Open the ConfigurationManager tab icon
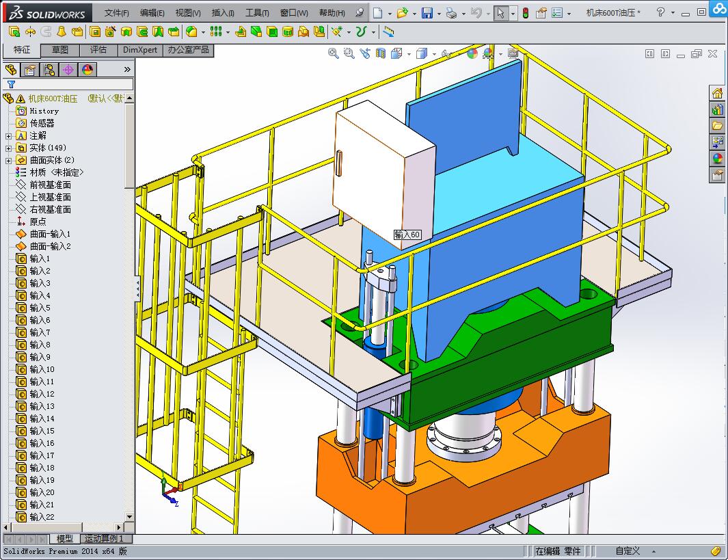728x560 pixels. [49, 70]
